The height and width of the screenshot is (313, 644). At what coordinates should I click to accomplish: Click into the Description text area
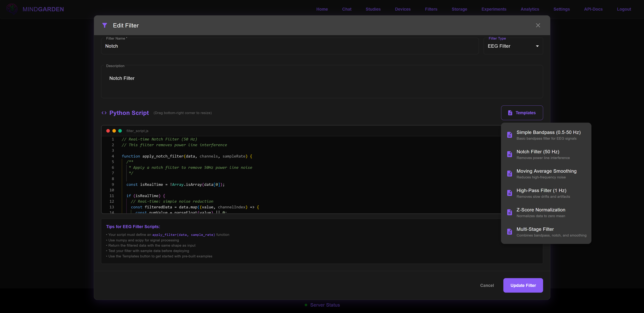322,82
